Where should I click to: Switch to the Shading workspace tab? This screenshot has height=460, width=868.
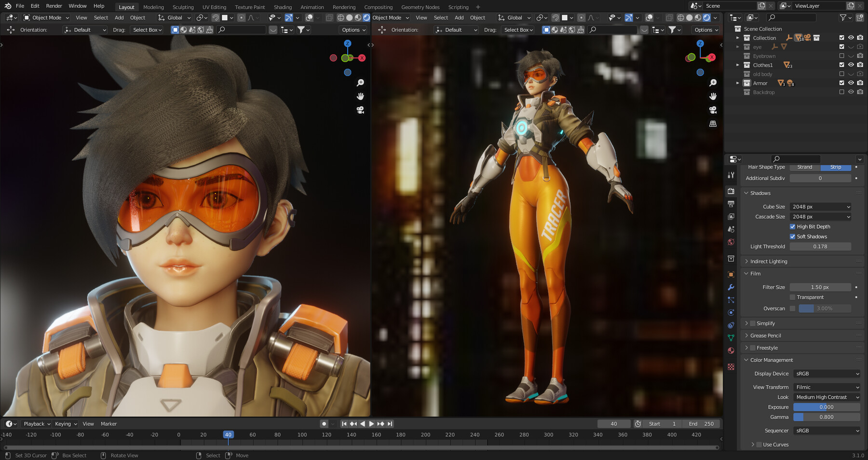tap(283, 7)
